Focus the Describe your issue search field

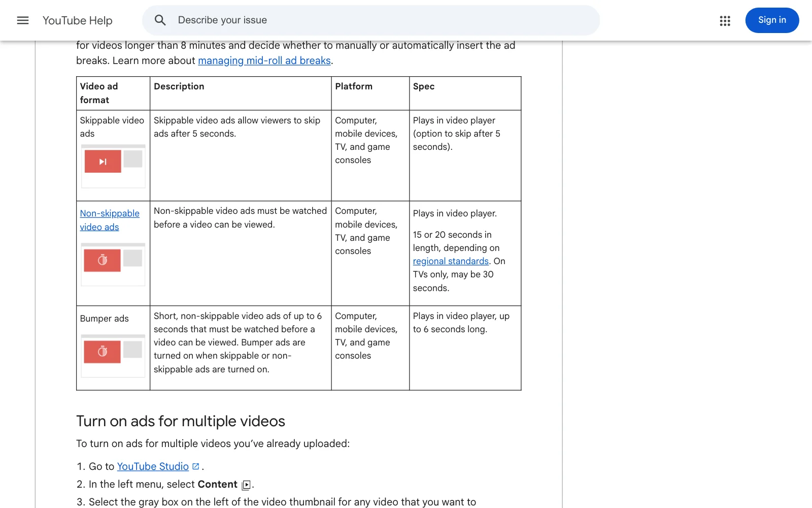tap(371, 20)
